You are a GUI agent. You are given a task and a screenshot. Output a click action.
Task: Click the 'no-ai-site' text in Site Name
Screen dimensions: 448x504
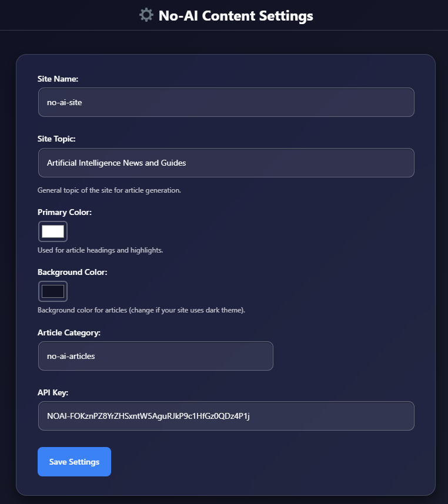tap(63, 102)
